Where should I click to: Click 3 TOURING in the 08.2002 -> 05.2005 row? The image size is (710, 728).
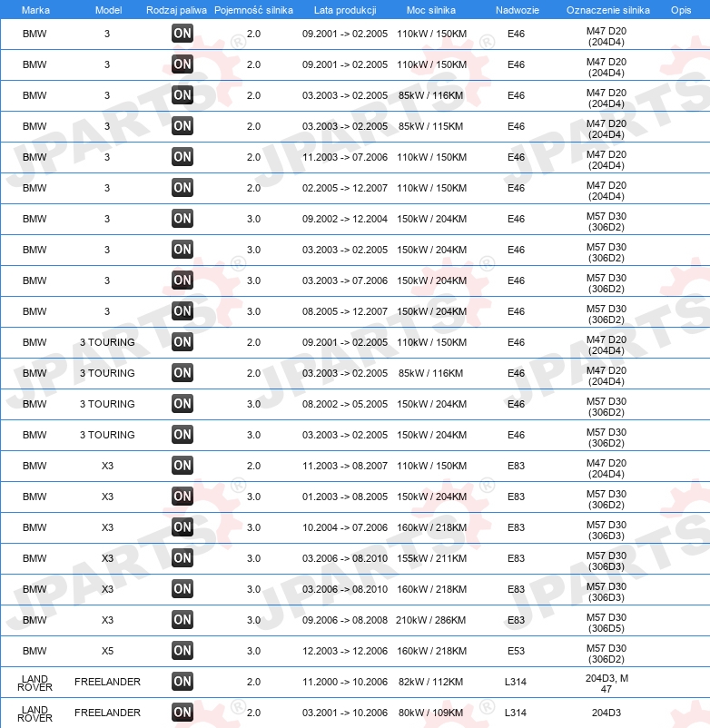(107, 404)
